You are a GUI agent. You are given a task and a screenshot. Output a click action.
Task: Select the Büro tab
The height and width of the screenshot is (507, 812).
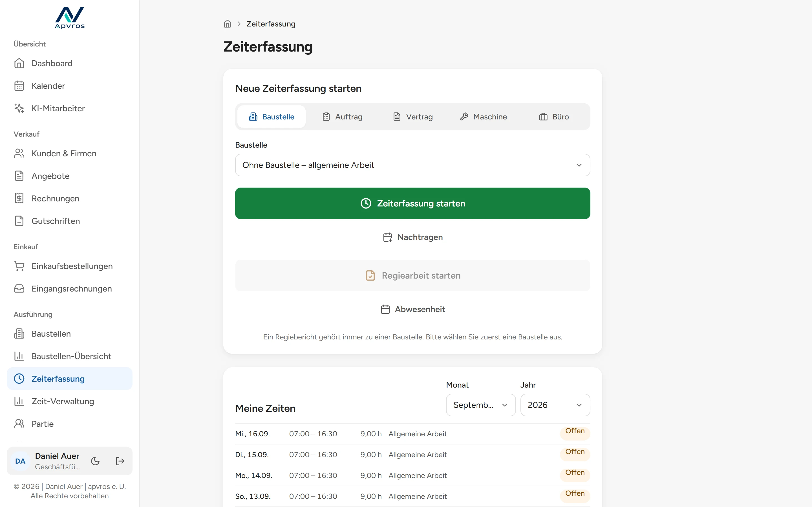click(554, 117)
